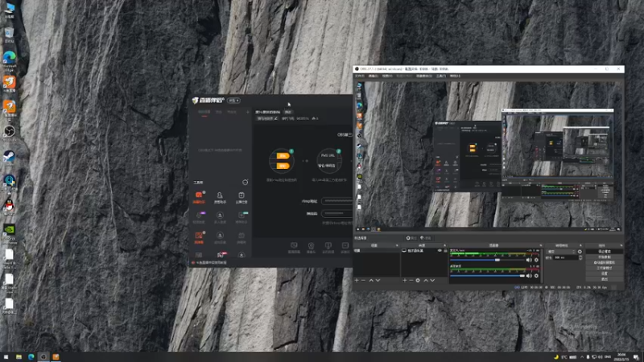Open source properties gear in OBS Sources toolbar
Viewport: 644px width, 362px height.
click(x=418, y=280)
